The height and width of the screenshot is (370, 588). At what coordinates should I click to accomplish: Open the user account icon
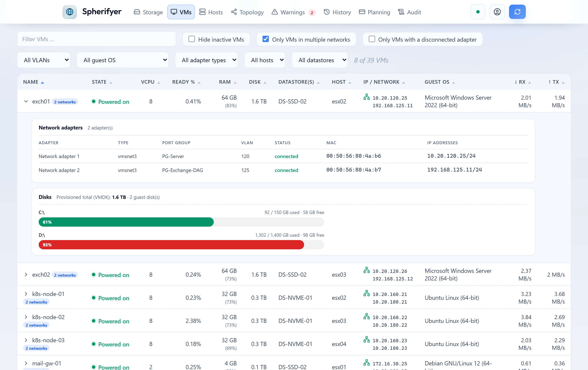point(497,12)
